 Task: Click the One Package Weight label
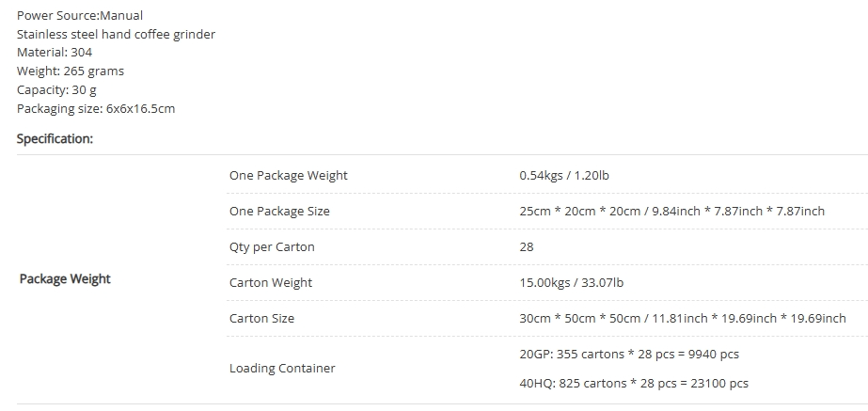[x=289, y=176]
